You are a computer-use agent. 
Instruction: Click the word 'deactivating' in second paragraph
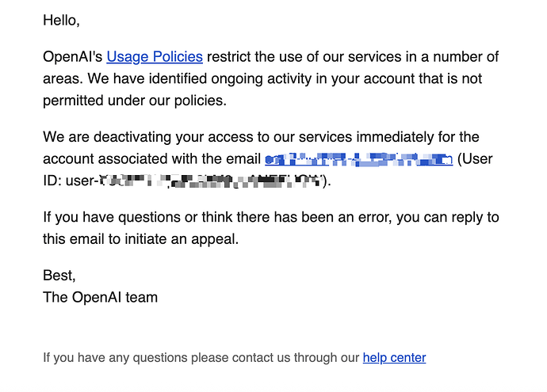[x=132, y=137]
